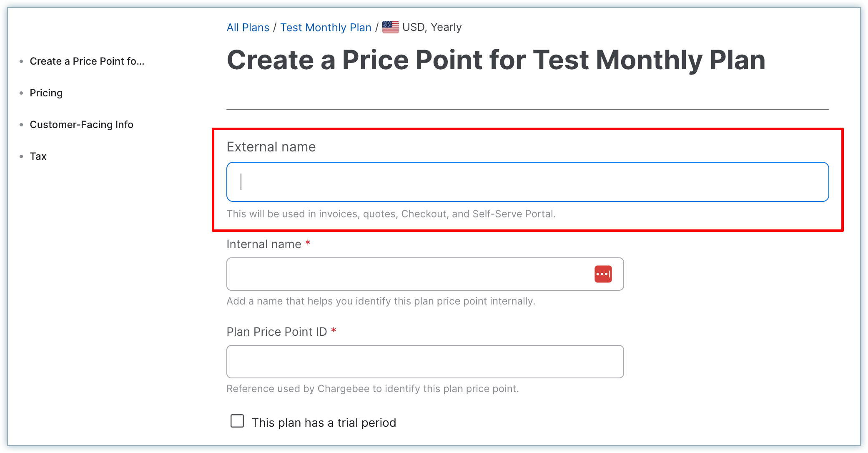The height and width of the screenshot is (453, 868).
Task: Click the "This plan has a trial period" text
Action: (x=324, y=423)
